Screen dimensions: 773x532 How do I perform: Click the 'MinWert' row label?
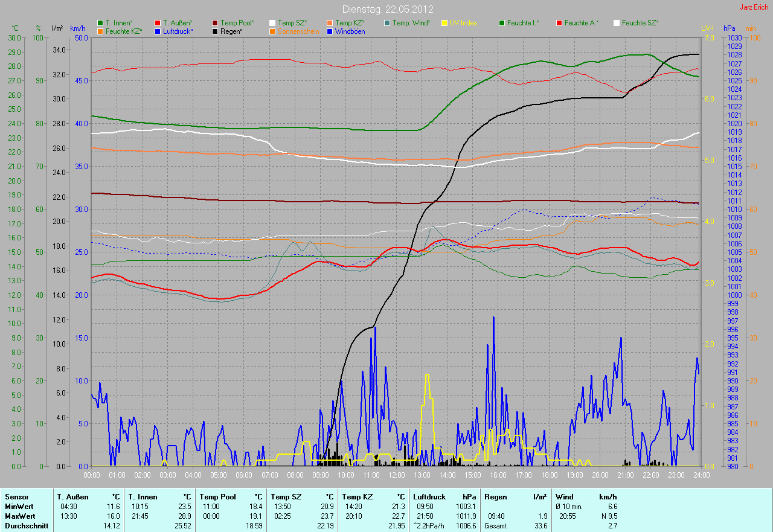click(18, 507)
